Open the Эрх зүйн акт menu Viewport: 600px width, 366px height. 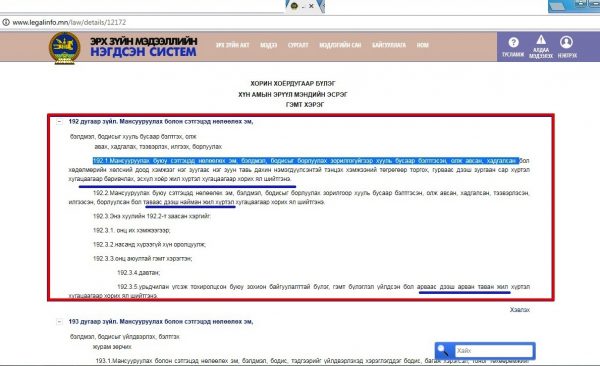[232, 45]
